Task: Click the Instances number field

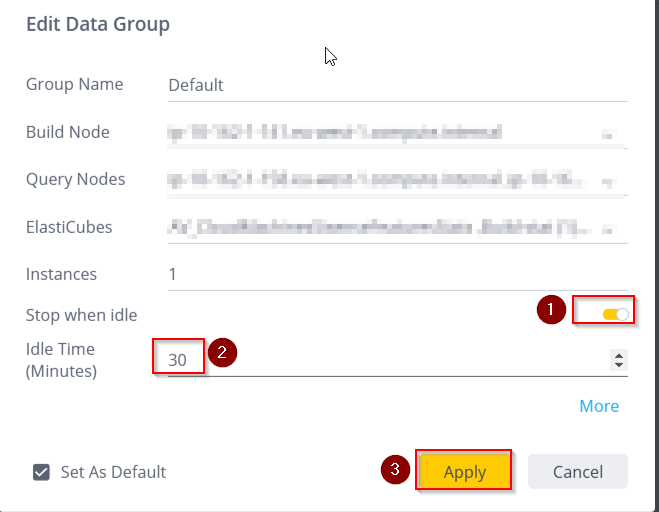Action: (396, 273)
